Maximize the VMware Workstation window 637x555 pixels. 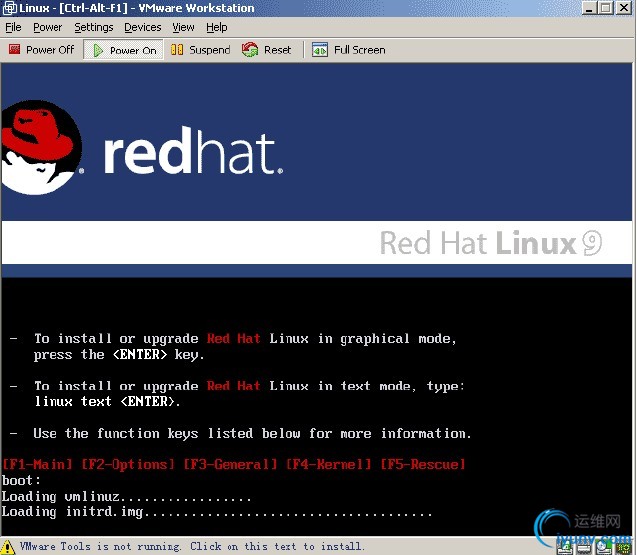pyautogui.click(x=606, y=8)
